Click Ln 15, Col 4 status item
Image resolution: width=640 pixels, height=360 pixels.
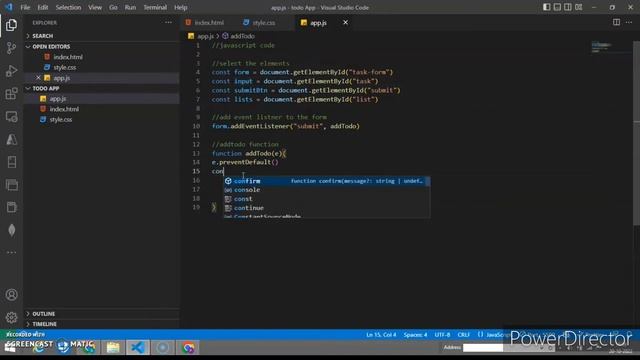point(381,335)
